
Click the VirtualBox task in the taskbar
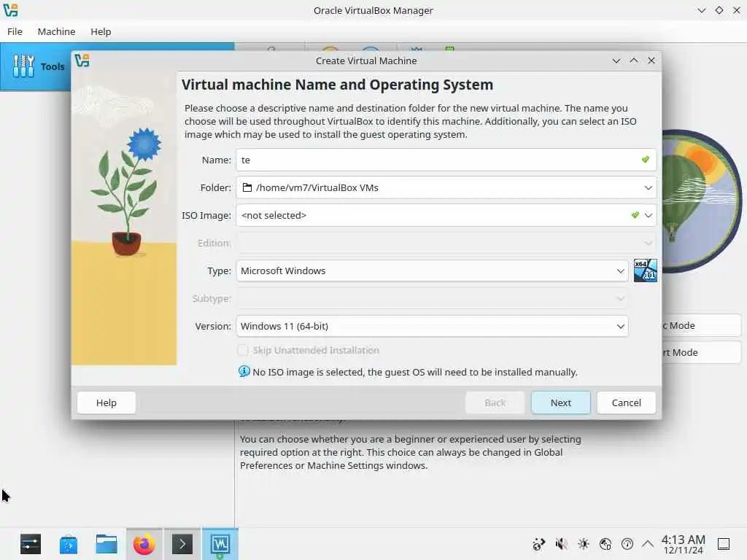220,544
